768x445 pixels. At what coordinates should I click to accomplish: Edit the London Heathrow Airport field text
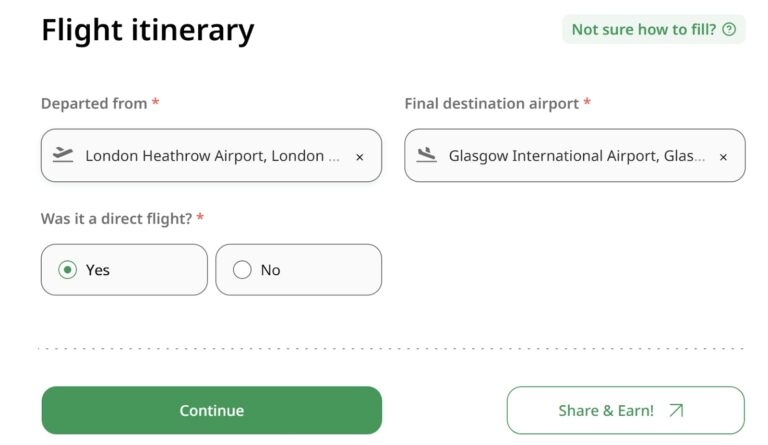[x=204, y=156]
